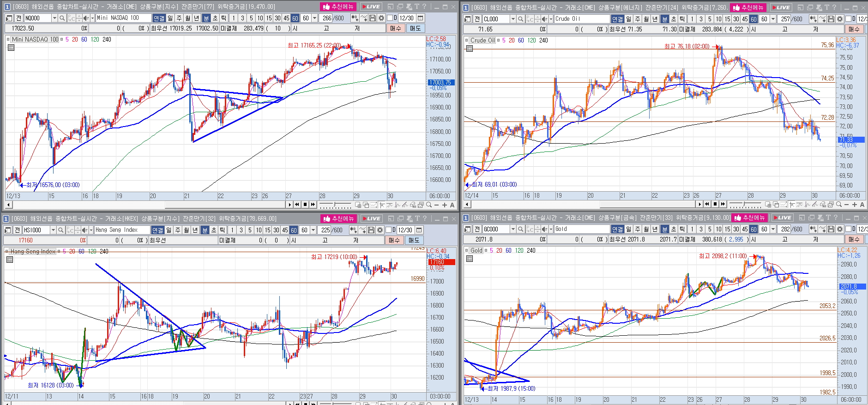Viewport: 868px width, 405px height.
Task: Open interval 60 dropdown in Mini NASDAQ window
Action: (314, 18)
